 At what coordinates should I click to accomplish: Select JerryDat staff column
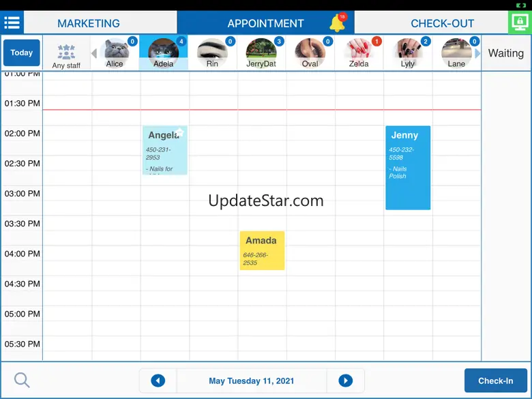(261, 52)
